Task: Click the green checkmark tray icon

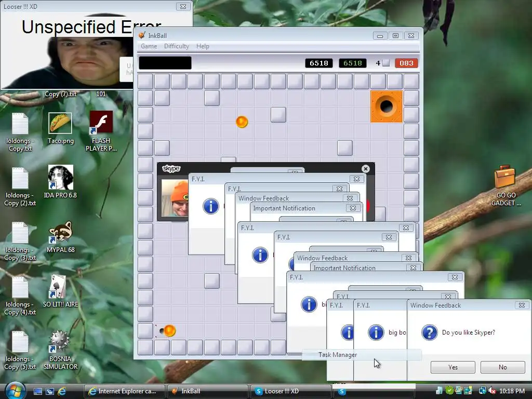Action: tap(449, 391)
